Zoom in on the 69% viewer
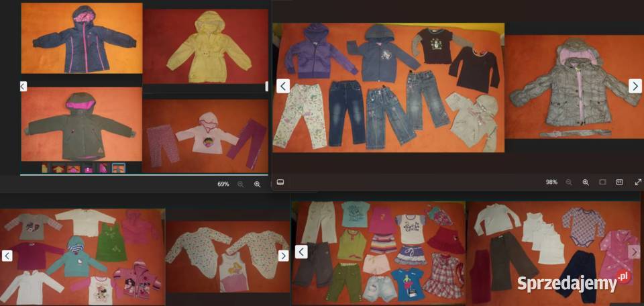This screenshot has height=306, width=644. tap(257, 184)
